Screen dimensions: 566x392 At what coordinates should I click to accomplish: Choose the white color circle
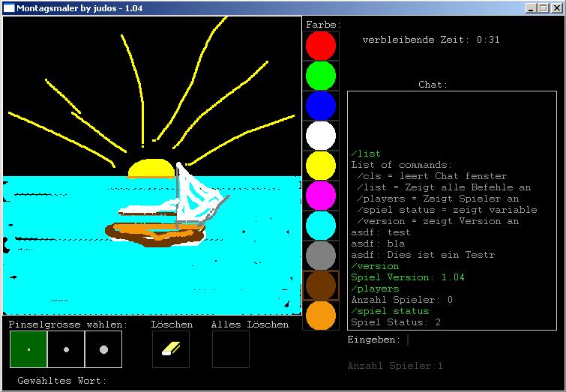click(321, 136)
